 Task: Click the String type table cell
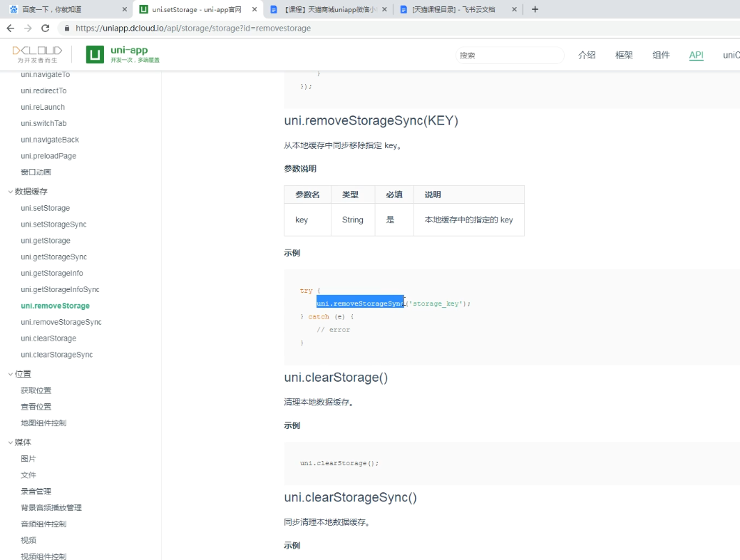point(353,220)
